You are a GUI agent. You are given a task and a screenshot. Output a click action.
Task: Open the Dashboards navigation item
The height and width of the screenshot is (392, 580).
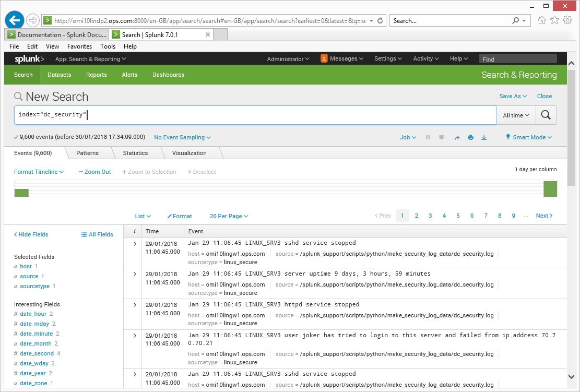168,75
